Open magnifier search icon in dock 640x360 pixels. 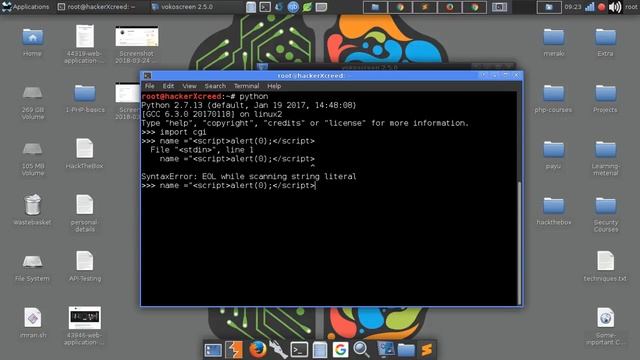click(x=361, y=350)
